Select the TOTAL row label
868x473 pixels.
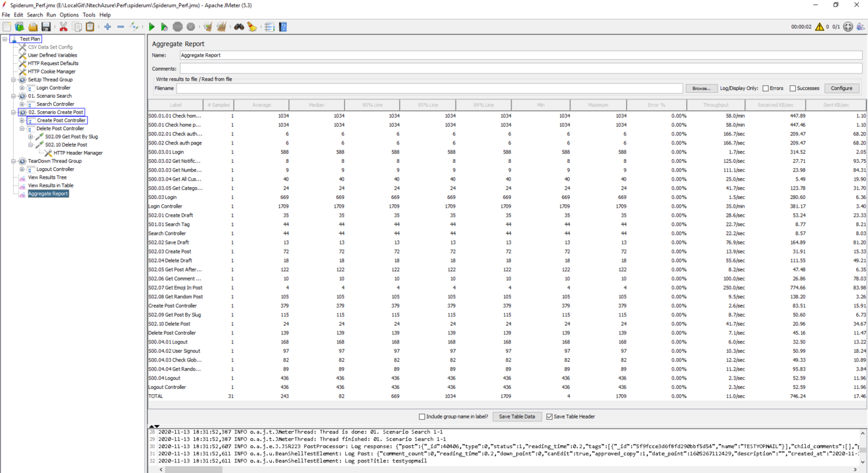point(156,396)
